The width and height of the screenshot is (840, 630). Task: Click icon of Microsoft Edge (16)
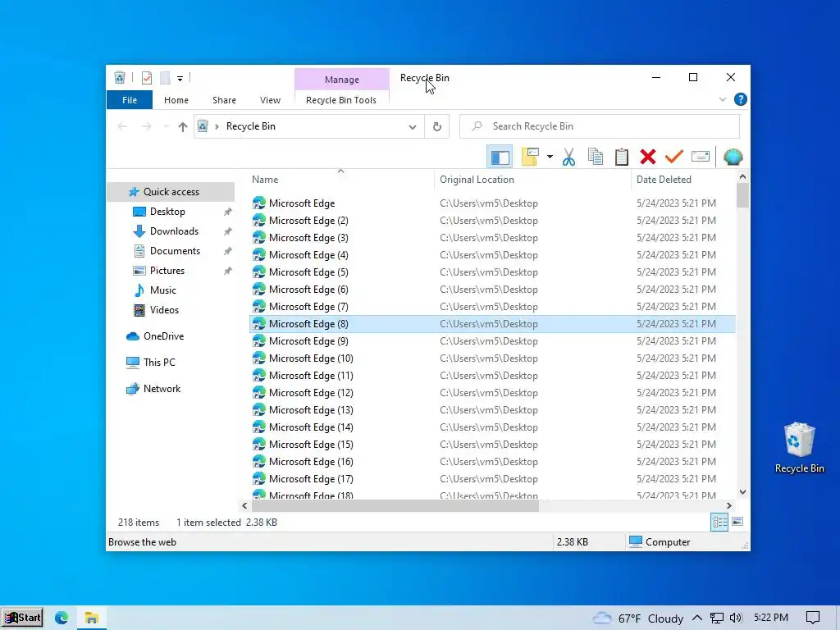[258, 462]
